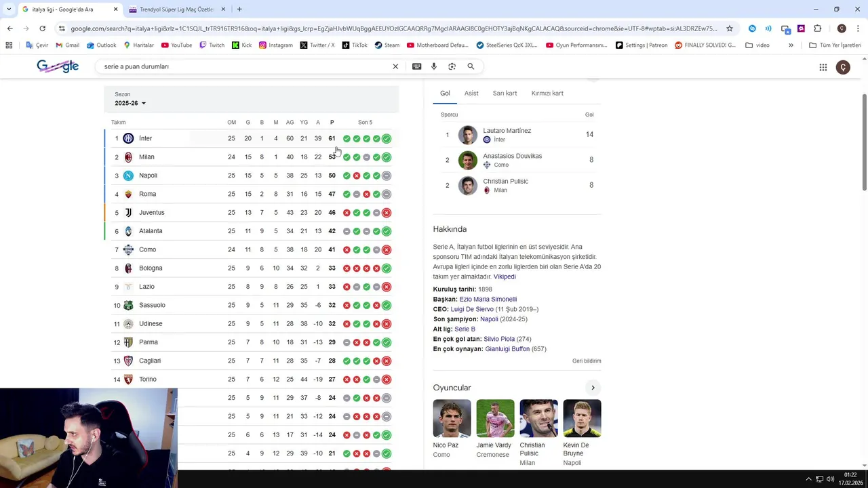Show more bookmarks with the chevron

[x=791, y=45]
